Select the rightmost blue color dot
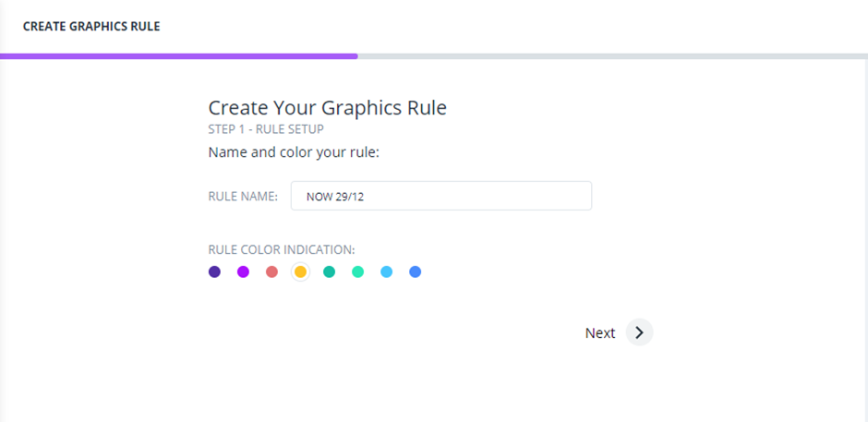This screenshot has width=868, height=422. pos(415,271)
